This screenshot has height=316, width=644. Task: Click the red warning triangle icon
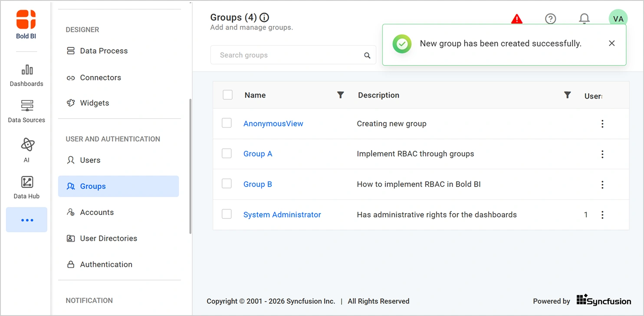[517, 19]
